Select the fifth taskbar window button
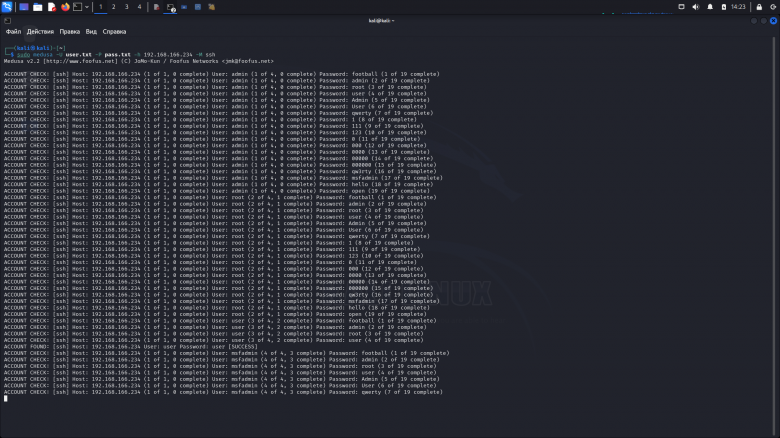 pos(211,7)
